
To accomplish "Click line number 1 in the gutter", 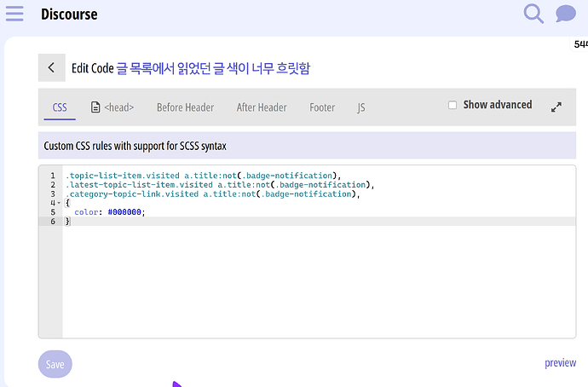I will [53, 176].
